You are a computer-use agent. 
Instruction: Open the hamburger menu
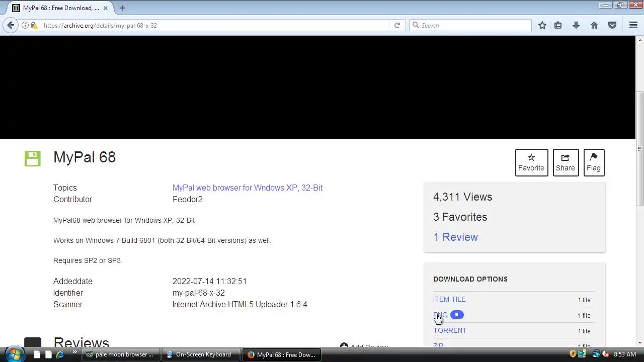[x=633, y=25]
